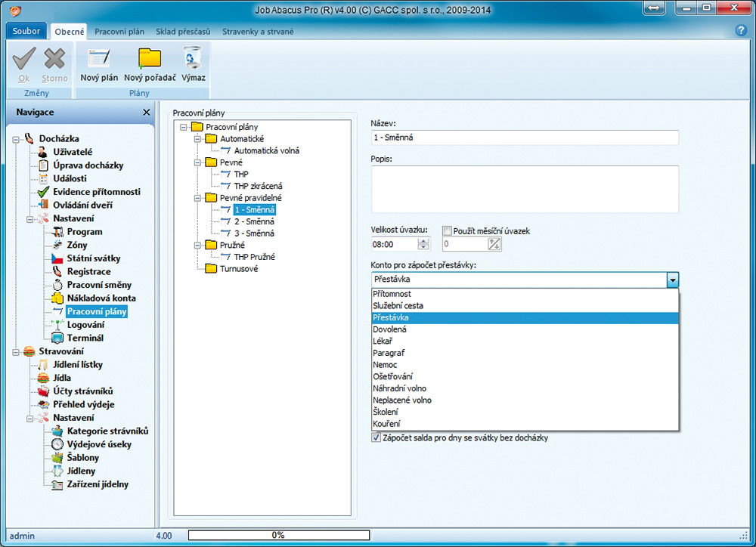The width and height of the screenshot is (756, 547).
Task: Collapse the Pevné folder
Action: [197, 162]
